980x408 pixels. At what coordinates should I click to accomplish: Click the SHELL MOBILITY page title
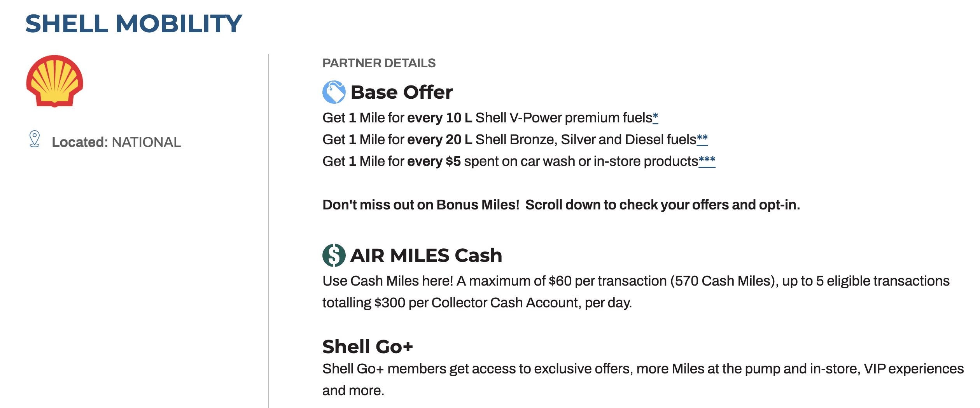point(134,24)
